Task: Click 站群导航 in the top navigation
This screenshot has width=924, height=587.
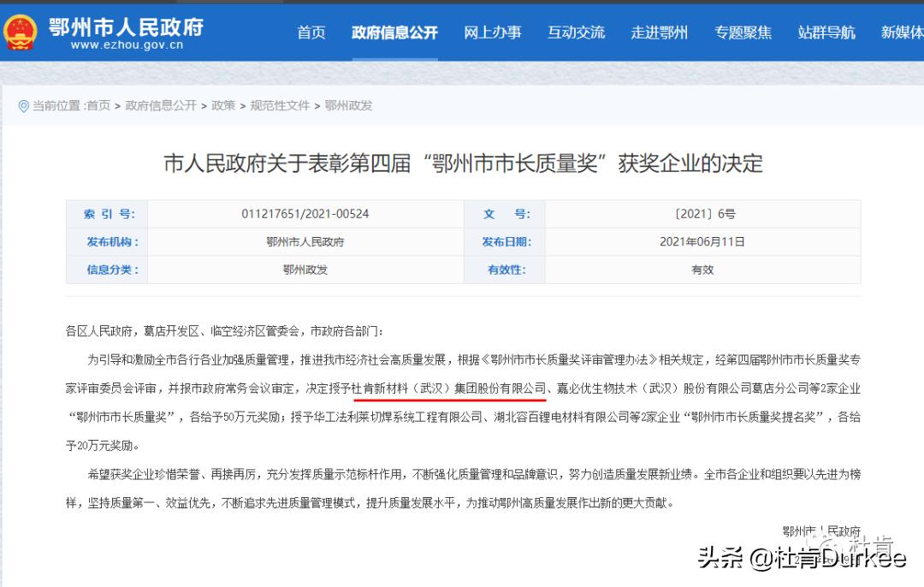Action: click(x=826, y=33)
